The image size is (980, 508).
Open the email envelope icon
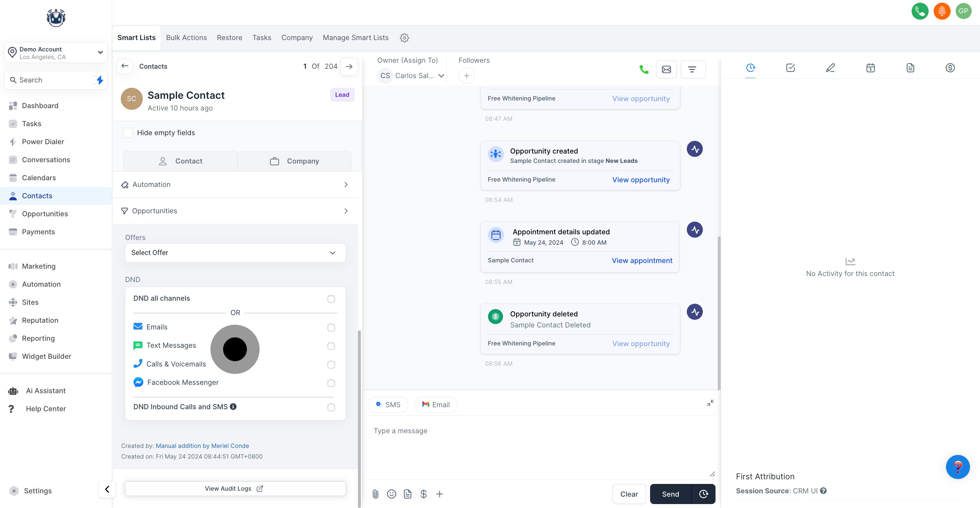tap(666, 69)
